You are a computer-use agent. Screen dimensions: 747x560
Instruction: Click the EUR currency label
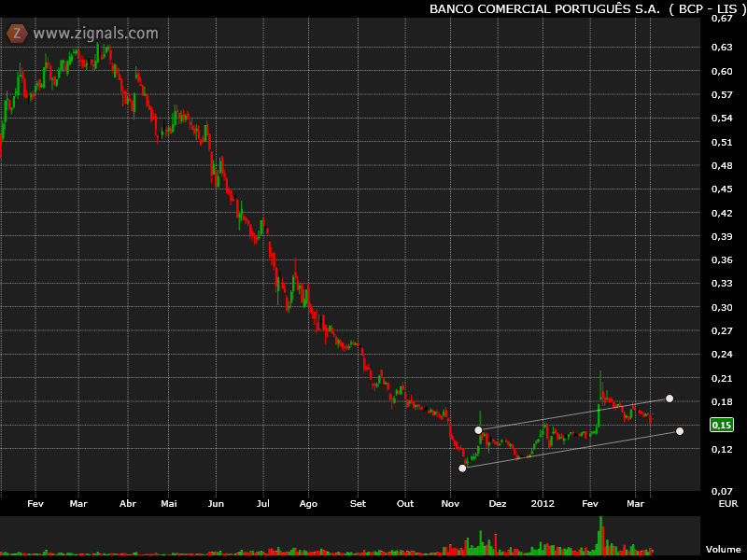point(728,504)
